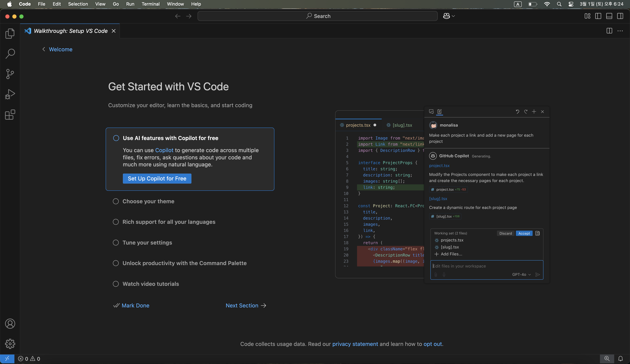The width and height of the screenshot is (630, 364).
Task: Expand Rich support for all your languages
Action: click(x=169, y=222)
